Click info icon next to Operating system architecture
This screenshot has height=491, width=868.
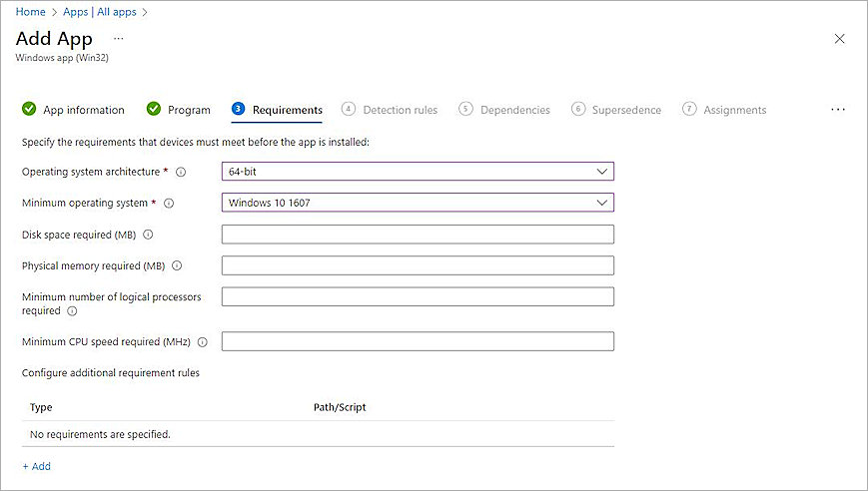(x=181, y=172)
